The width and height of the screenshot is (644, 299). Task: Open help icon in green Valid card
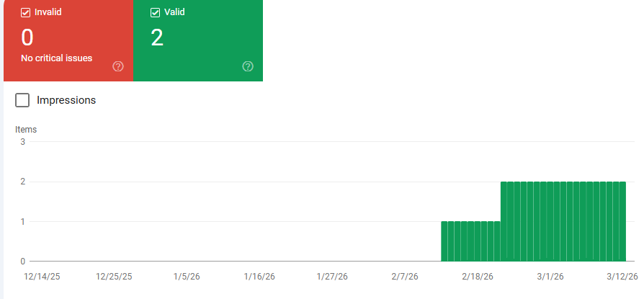(x=248, y=66)
